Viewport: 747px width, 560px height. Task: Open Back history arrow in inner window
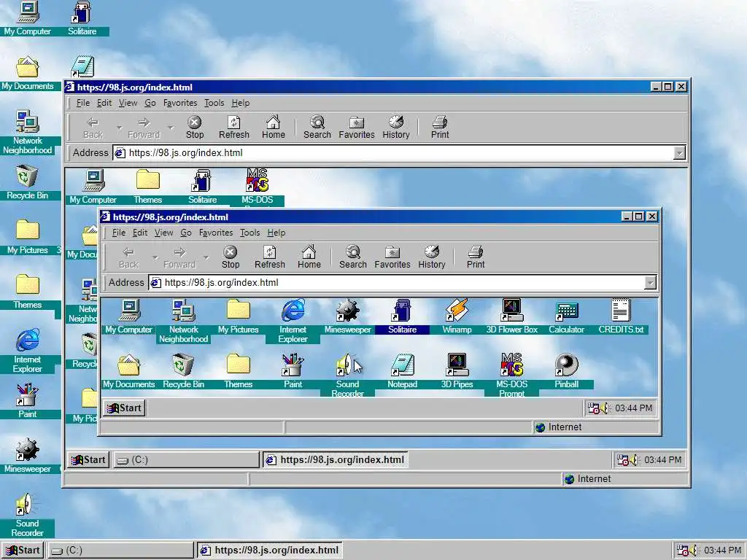click(155, 257)
